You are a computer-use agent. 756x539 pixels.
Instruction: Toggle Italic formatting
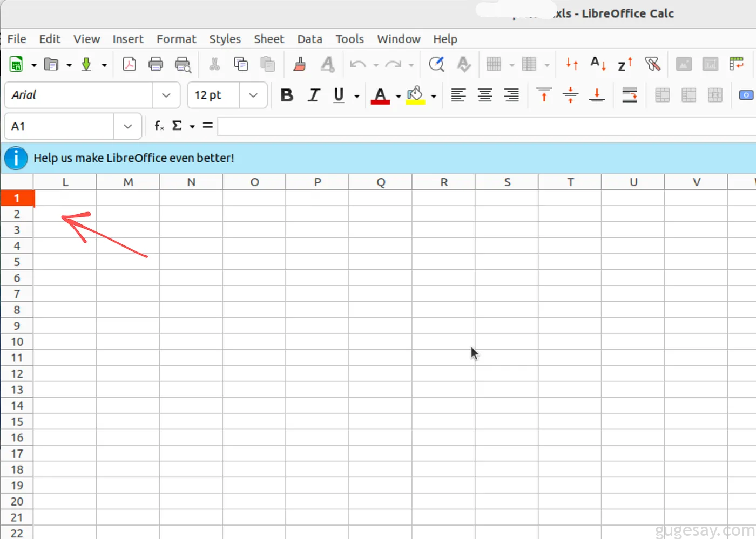tap(314, 95)
